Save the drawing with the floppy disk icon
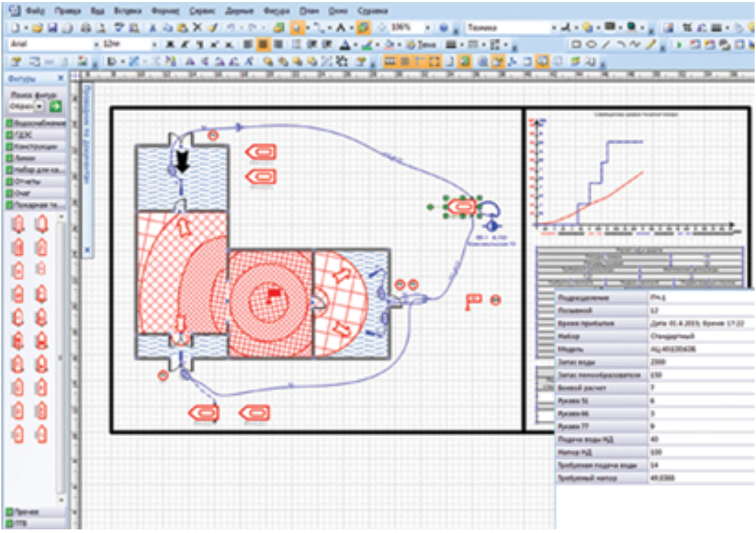 52,28
